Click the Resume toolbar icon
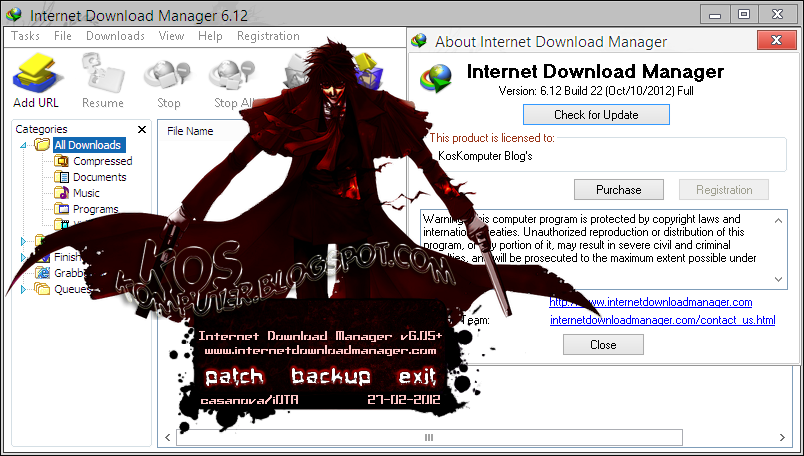The height and width of the screenshot is (456, 804). 103,74
